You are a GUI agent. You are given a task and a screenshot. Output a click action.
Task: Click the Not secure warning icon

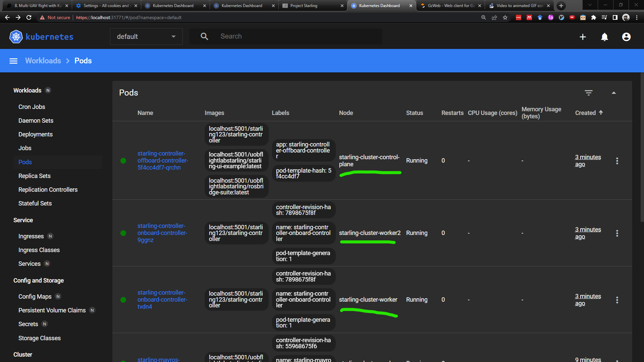(x=42, y=17)
